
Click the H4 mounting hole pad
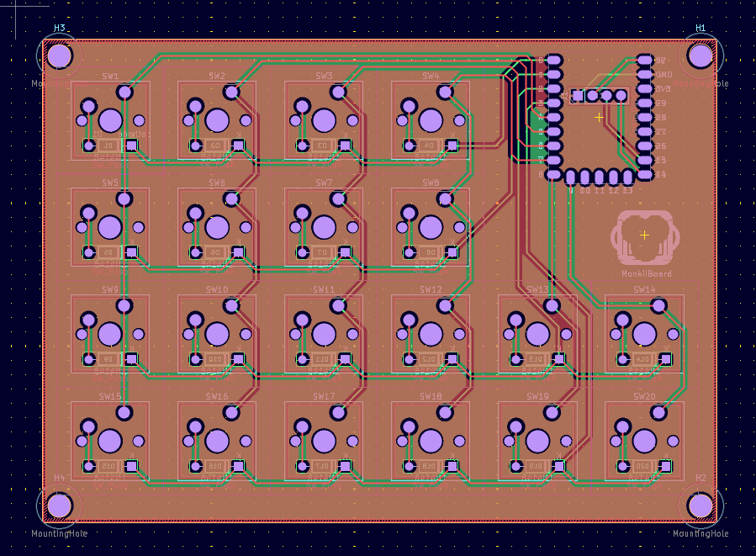click(x=60, y=506)
